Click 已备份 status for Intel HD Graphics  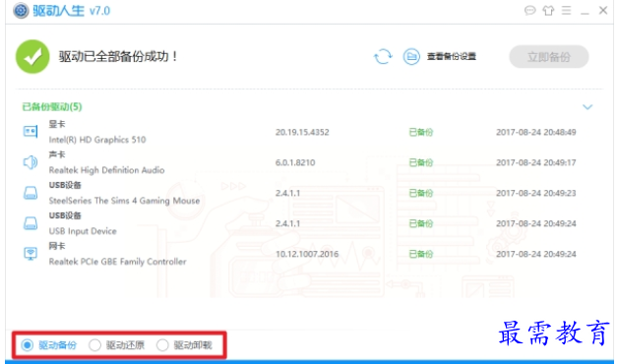coord(421,132)
